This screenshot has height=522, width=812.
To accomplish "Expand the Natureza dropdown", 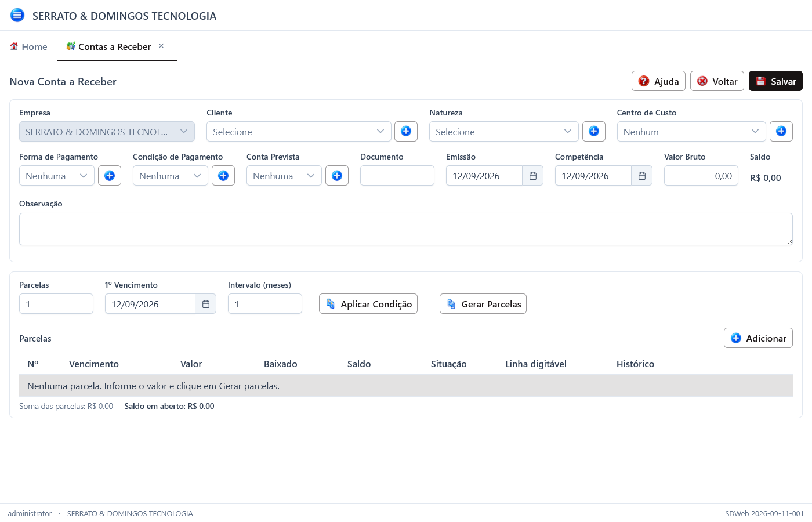I will (x=504, y=132).
